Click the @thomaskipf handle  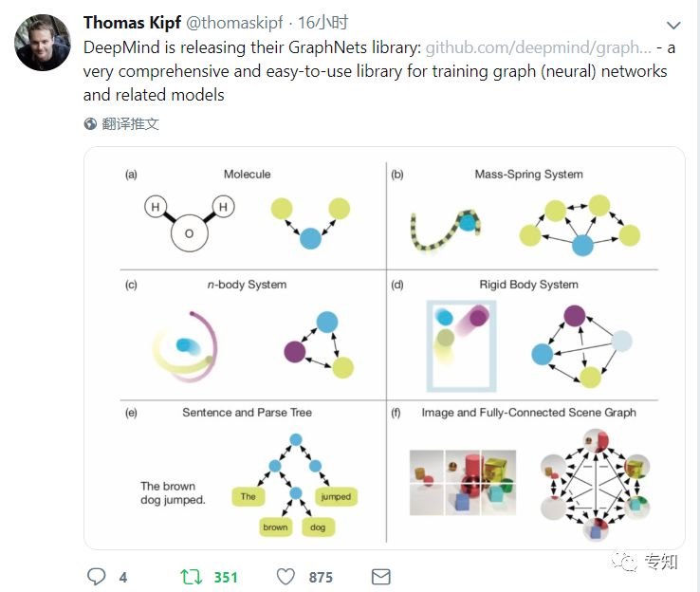tap(234, 23)
